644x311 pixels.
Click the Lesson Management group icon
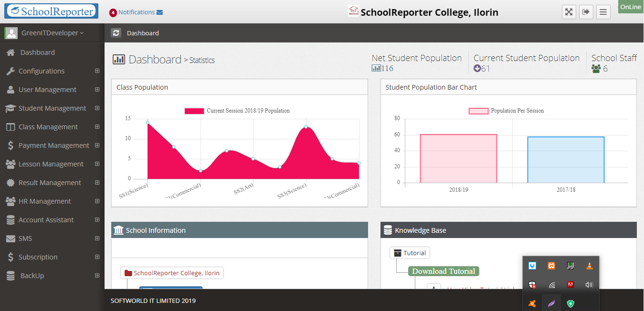pos(11,164)
